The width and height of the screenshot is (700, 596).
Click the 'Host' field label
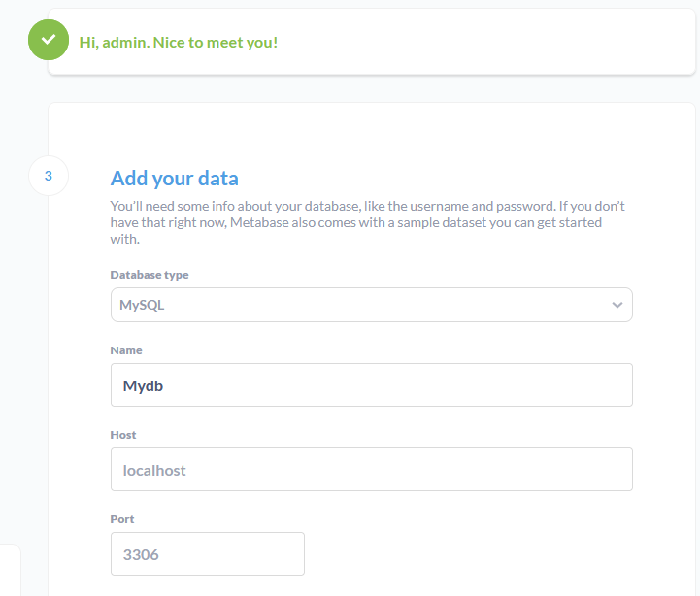[123, 435]
